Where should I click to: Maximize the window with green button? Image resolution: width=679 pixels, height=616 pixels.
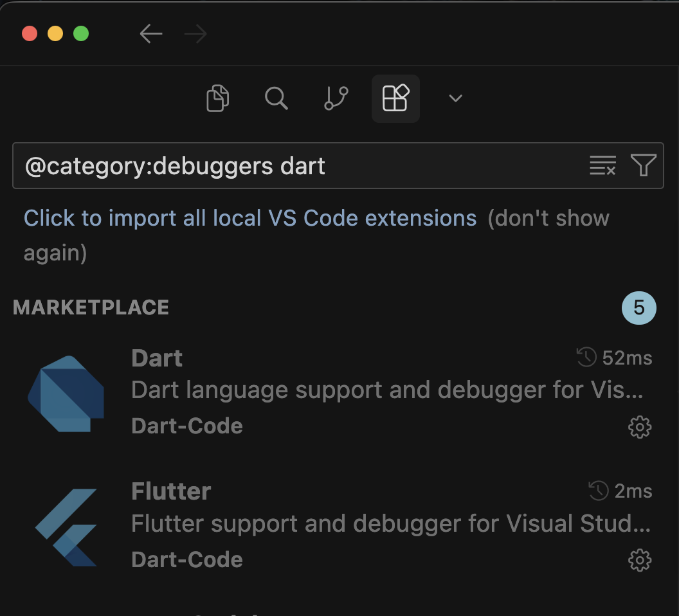(x=81, y=33)
